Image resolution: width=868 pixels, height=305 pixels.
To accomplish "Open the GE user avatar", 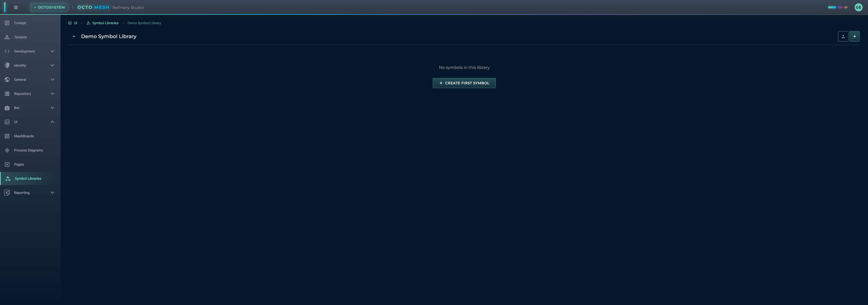I will 858,7.
